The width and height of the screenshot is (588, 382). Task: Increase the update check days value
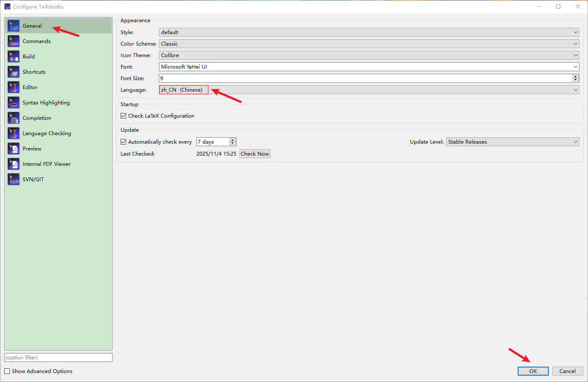(x=233, y=140)
